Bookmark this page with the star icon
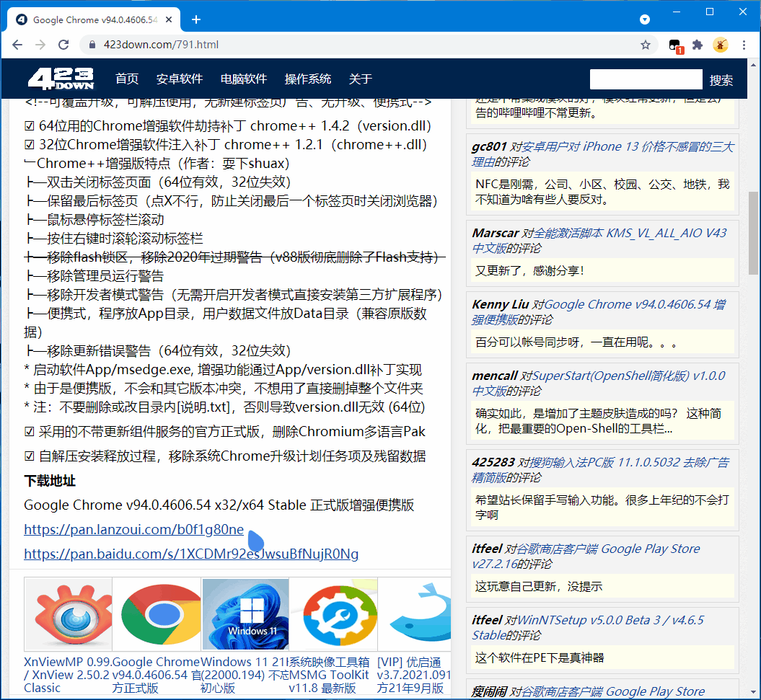The height and width of the screenshot is (700, 761). coord(645,45)
